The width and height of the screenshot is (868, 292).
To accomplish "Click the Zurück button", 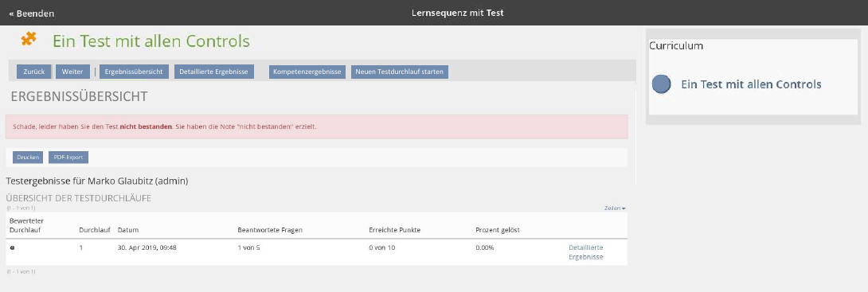I will click(x=33, y=72).
